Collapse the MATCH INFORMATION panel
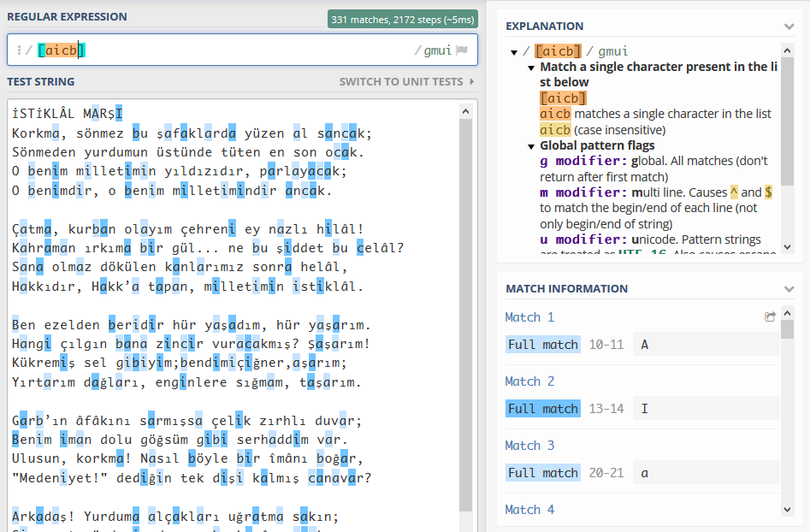 pyautogui.click(x=789, y=288)
